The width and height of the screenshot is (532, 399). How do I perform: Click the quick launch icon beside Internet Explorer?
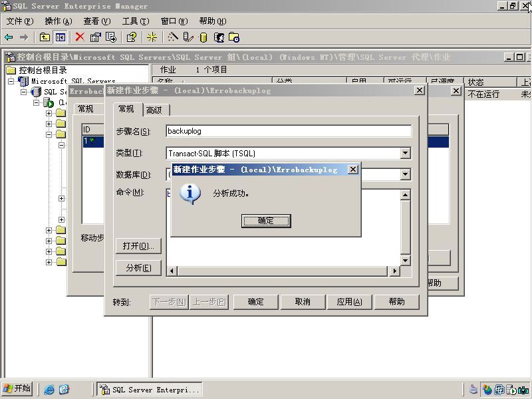tap(64, 389)
